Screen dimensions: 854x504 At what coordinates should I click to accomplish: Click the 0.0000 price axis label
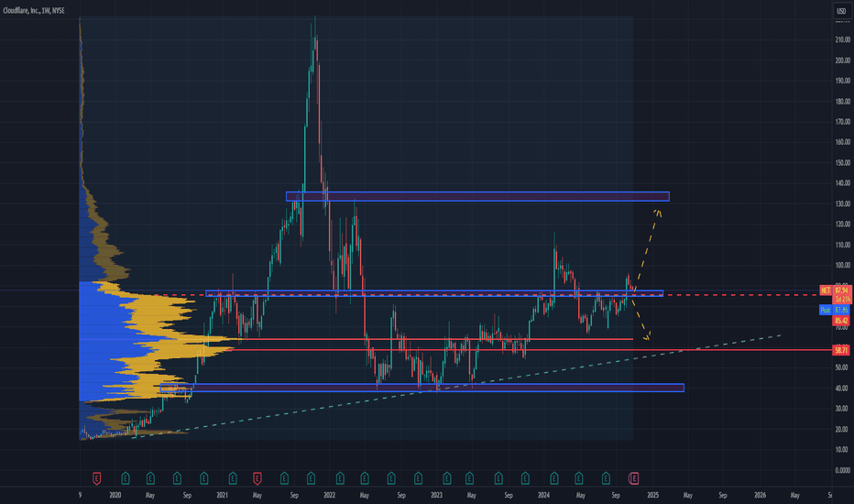pos(843,470)
